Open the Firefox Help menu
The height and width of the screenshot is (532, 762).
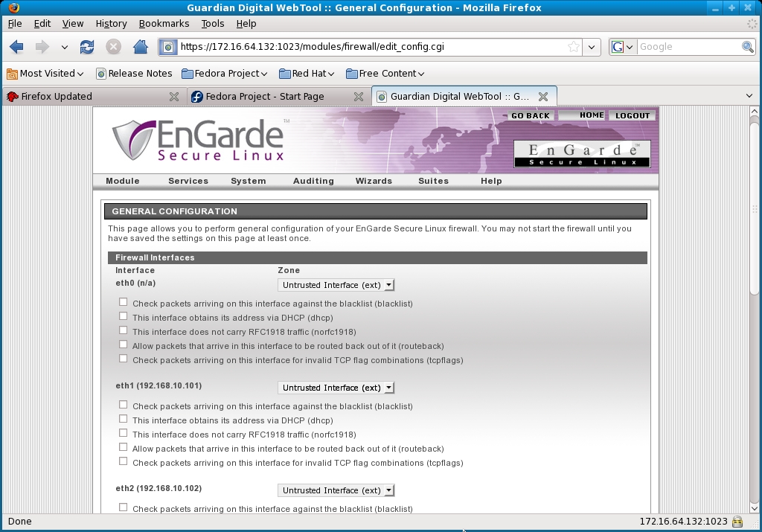pyautogui.click(x=246, y=23)
